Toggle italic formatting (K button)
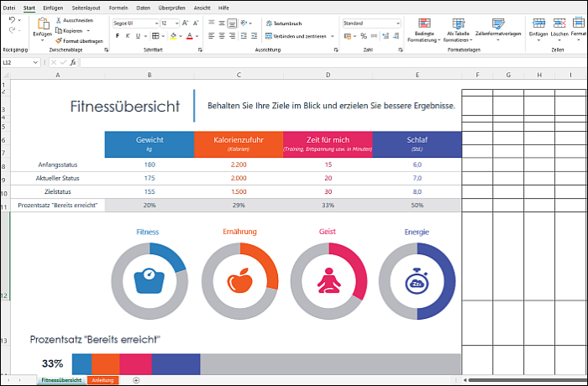The width and height of the screenshot is (588, 386). [128, 36]
